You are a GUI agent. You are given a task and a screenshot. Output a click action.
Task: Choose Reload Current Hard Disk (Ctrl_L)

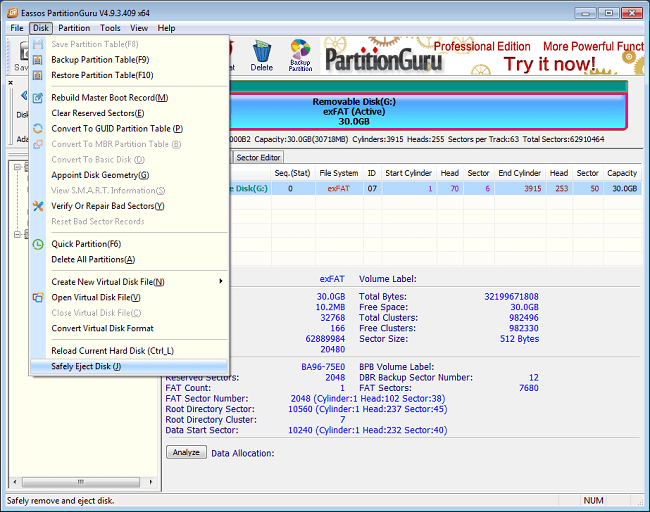[x=129, y=351]
